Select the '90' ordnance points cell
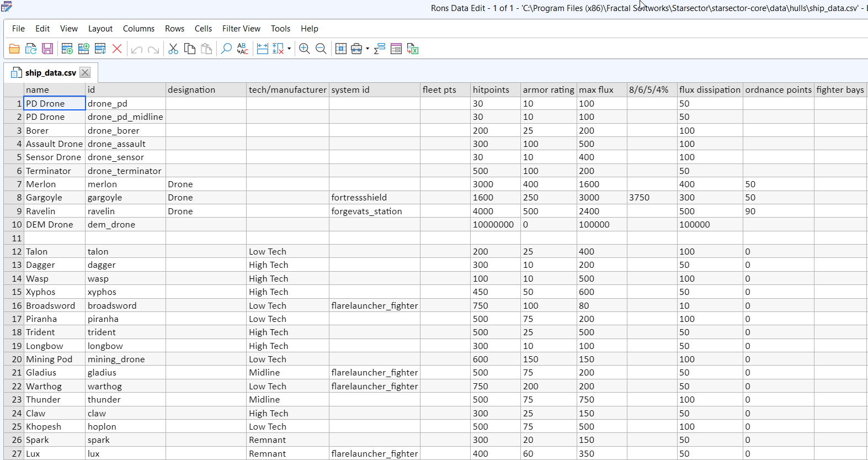This screenshot has width=868, height=460. (x=779, y=211)
